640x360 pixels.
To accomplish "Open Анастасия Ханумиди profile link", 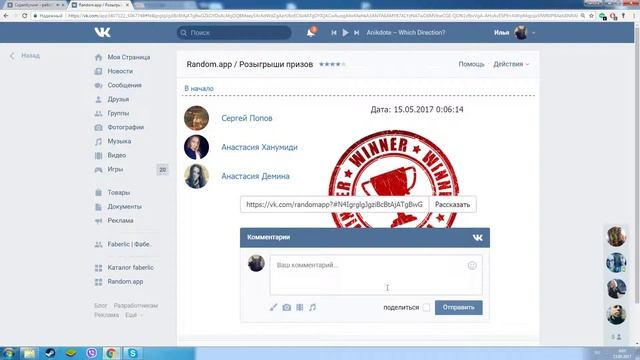I will click(259, 147).
